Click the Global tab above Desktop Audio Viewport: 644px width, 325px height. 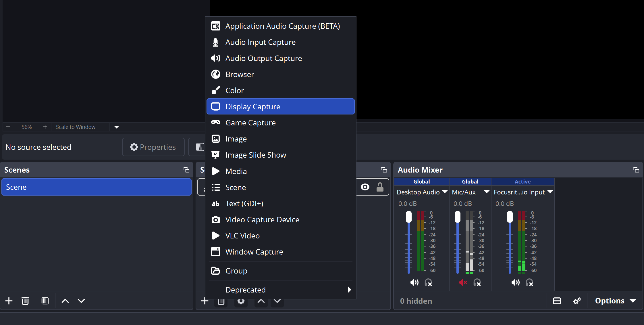coord(422,181)
